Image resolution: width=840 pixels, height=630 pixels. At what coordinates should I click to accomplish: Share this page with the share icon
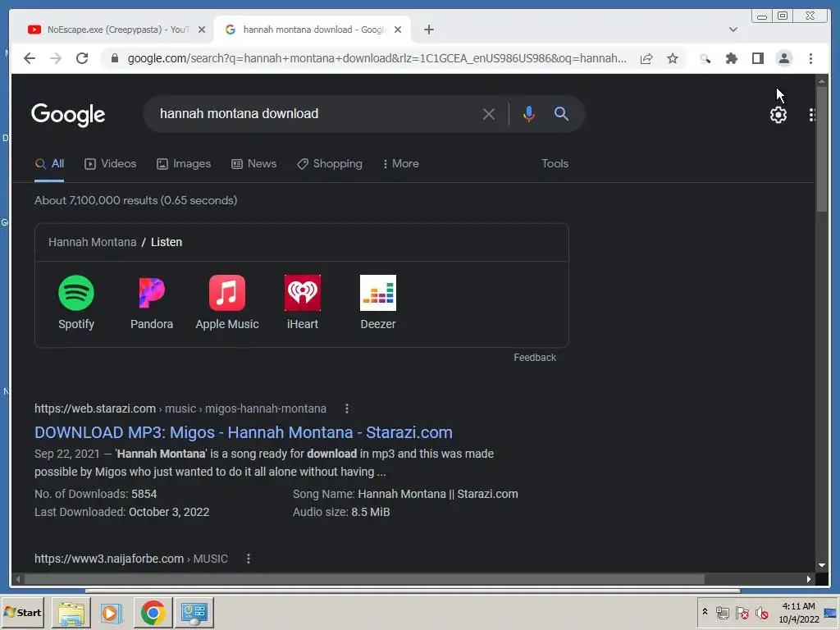coord(646,58)
